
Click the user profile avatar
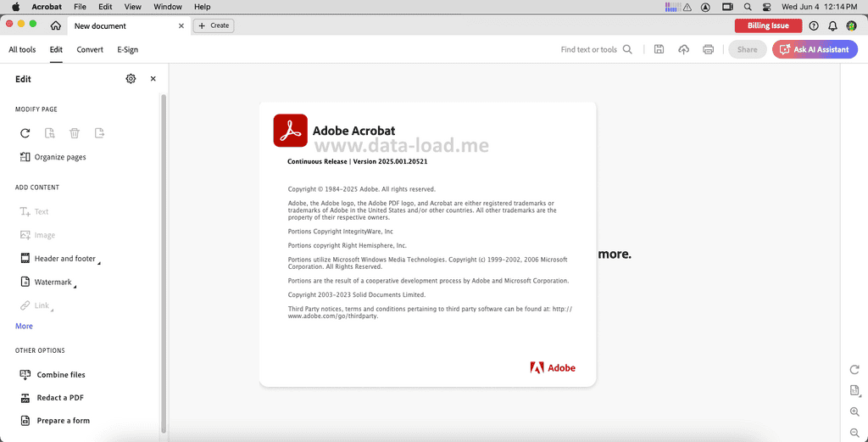pyautogui.click(x=851, y=25)
